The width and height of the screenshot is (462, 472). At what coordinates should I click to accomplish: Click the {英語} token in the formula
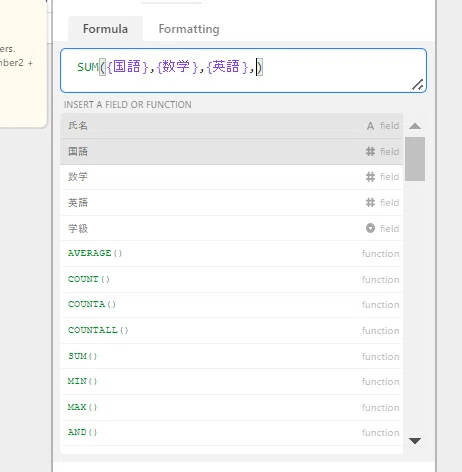point(227,67)
